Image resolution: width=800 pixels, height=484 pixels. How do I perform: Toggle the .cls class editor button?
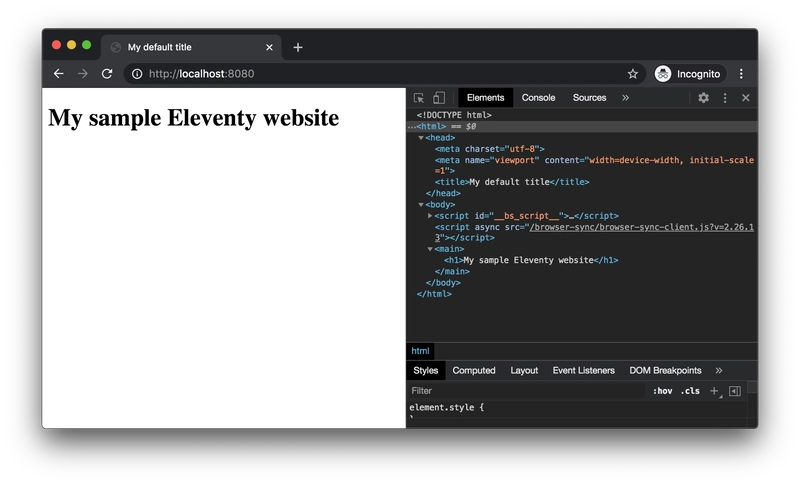690,391
